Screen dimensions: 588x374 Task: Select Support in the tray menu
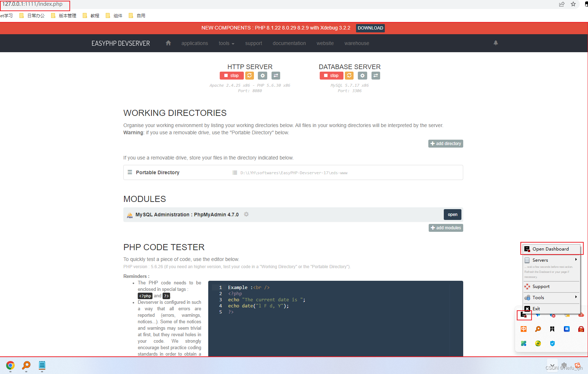(551, 287)
